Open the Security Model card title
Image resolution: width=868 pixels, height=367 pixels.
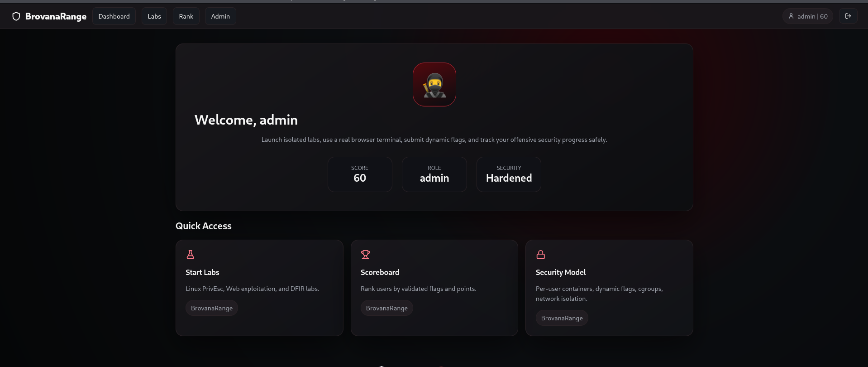[561, 272]
